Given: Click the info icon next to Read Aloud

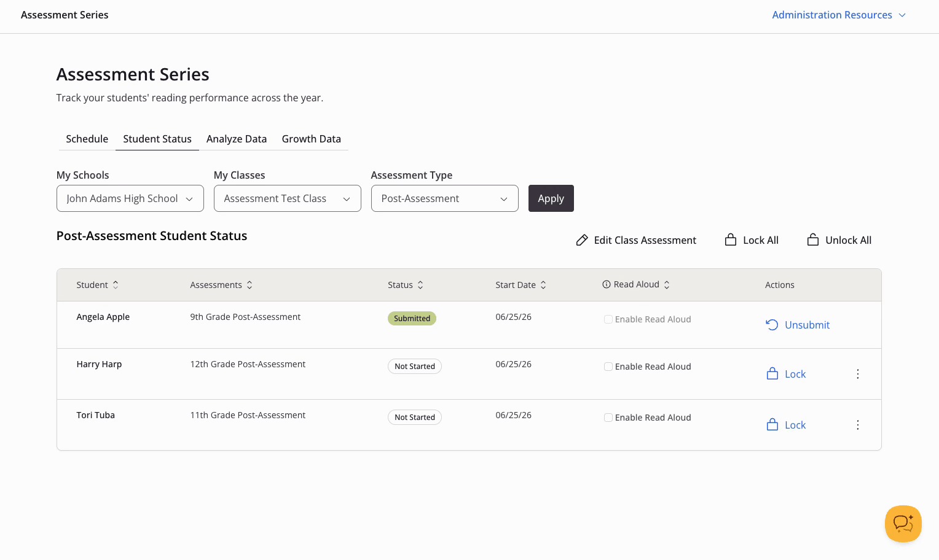Looking at the screenshot, I should [x=607, y=284].
